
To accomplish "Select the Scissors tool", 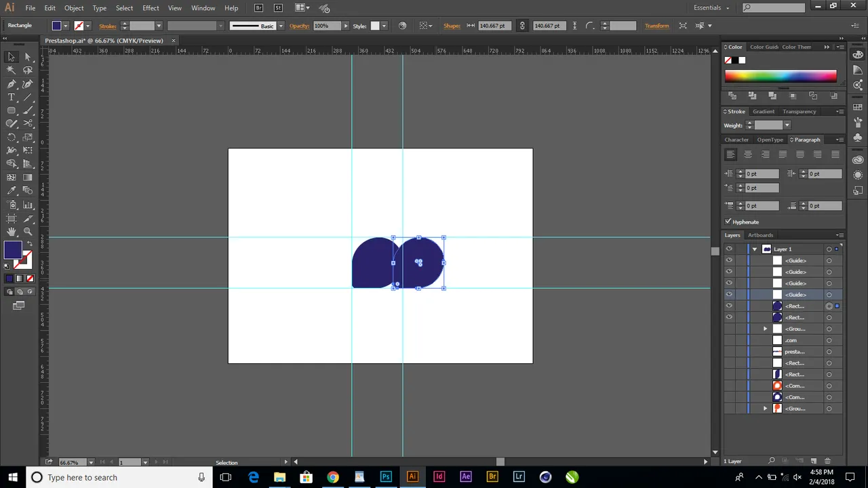I will pos(28,123).
